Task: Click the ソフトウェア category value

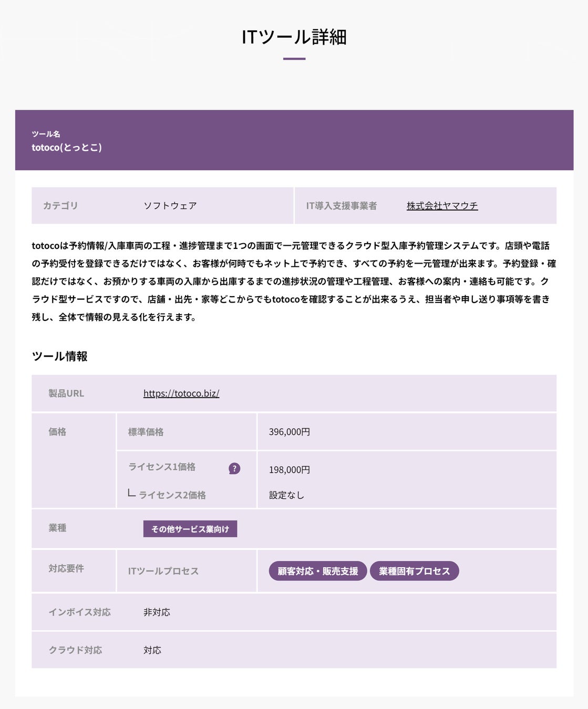Action: point(170,206)
